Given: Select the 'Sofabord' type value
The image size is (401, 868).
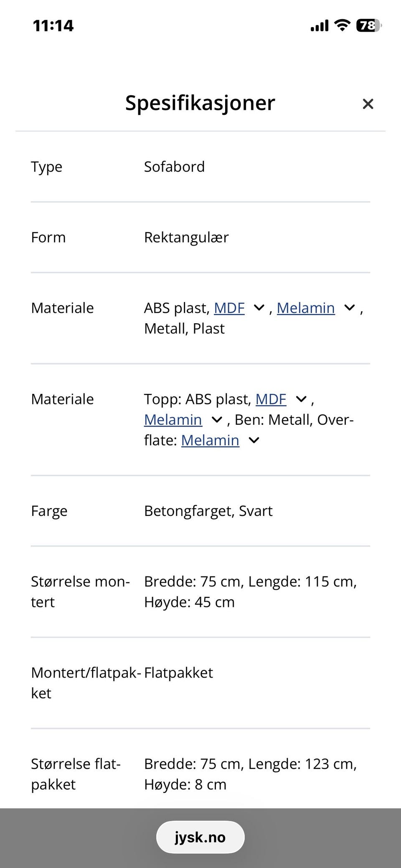Looking at the screenshot, I should pos(174,167).
